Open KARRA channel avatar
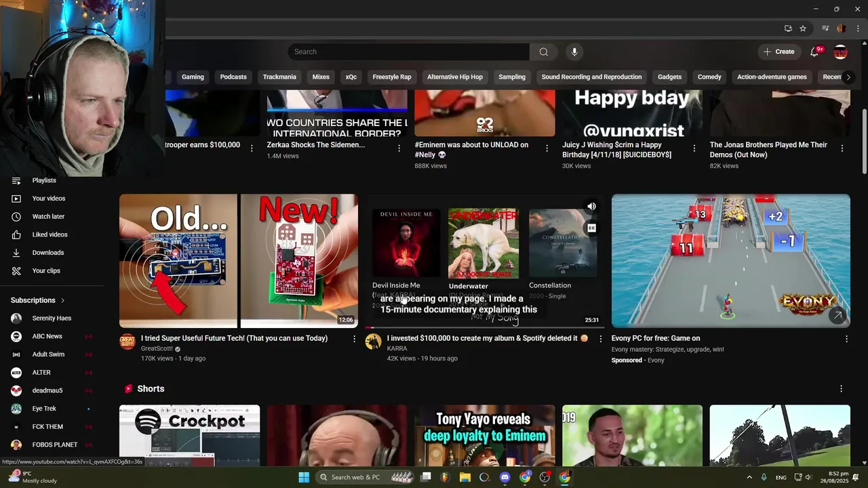Image resolution: width=868 pixels, height=488 pixels. pyautogui.click(x=373, y=342)
